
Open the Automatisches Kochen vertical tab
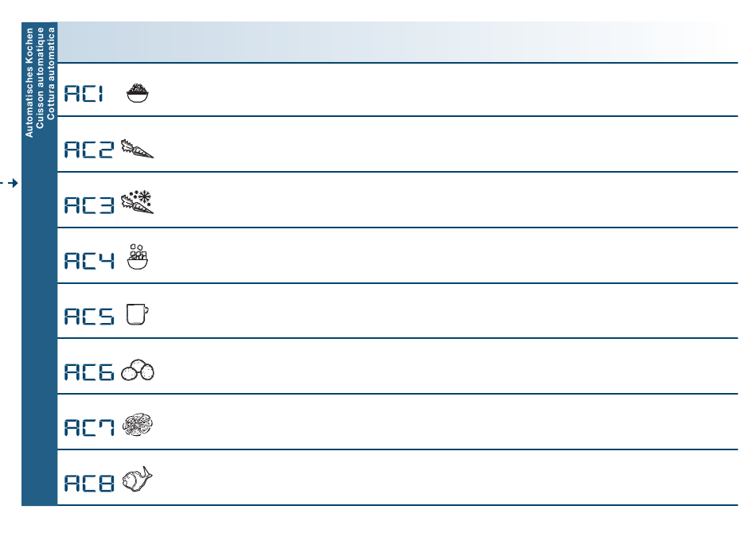(x=29, y=83)
